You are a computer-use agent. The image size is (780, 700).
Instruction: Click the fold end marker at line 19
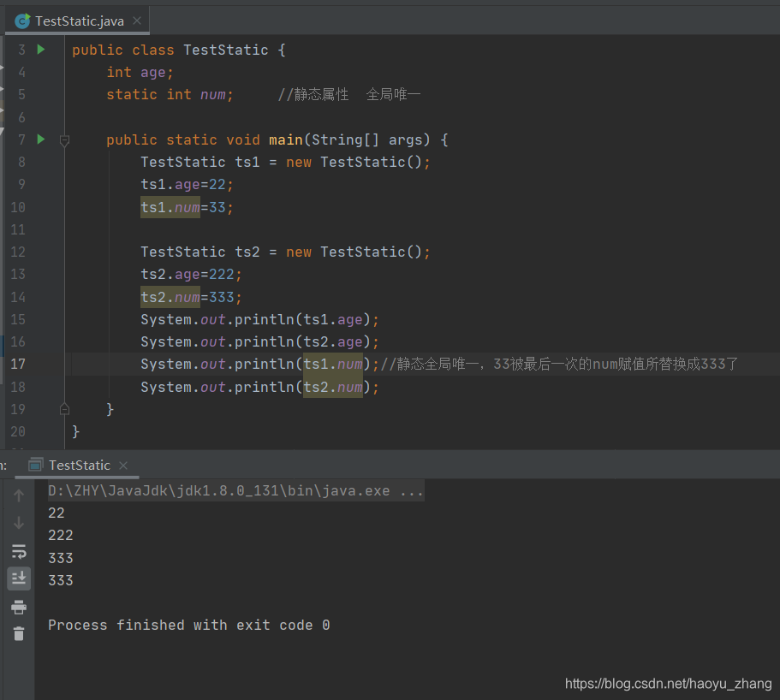[x=64, y=409]
